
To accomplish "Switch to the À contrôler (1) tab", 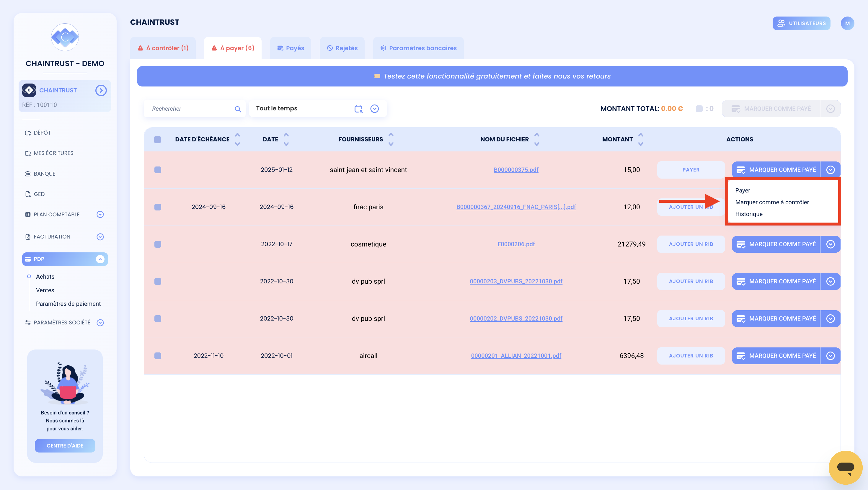I will (163, 48).
